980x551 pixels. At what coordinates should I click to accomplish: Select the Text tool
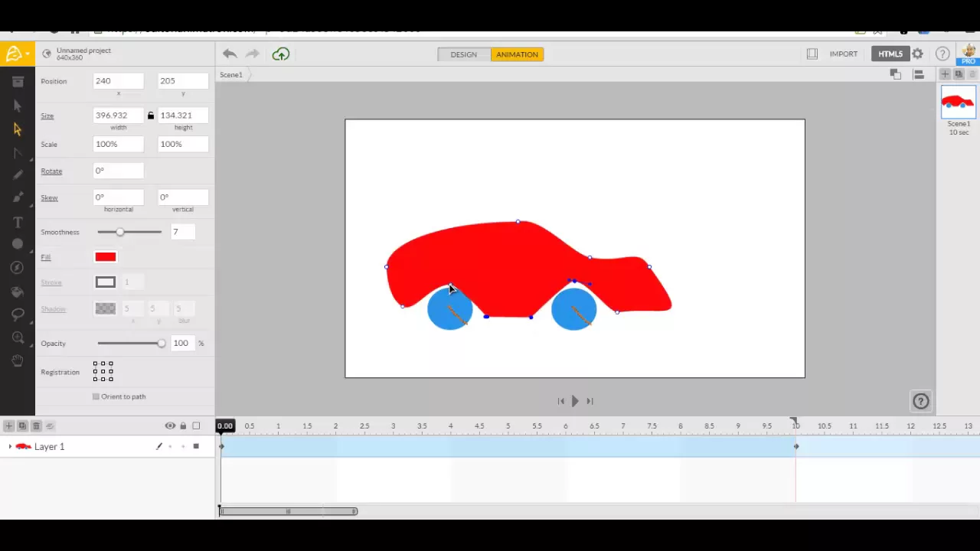pyautogui.click(x=18, y=222)
